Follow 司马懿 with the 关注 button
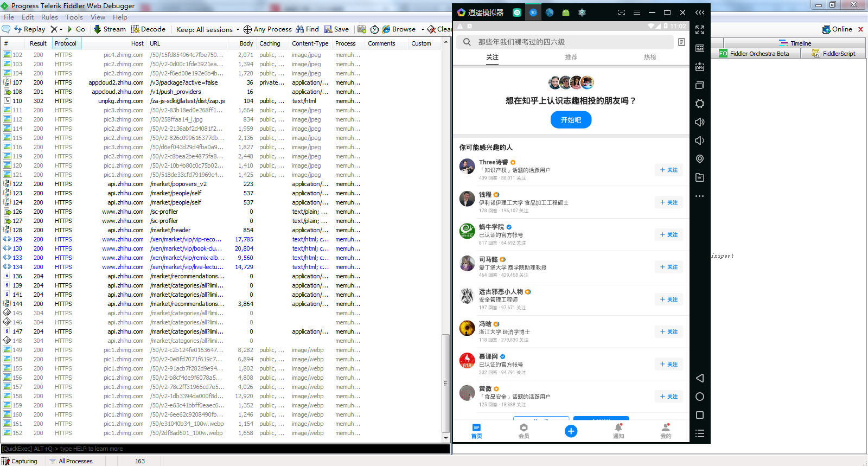The image size is (868, 466). (x=669, y=267)
